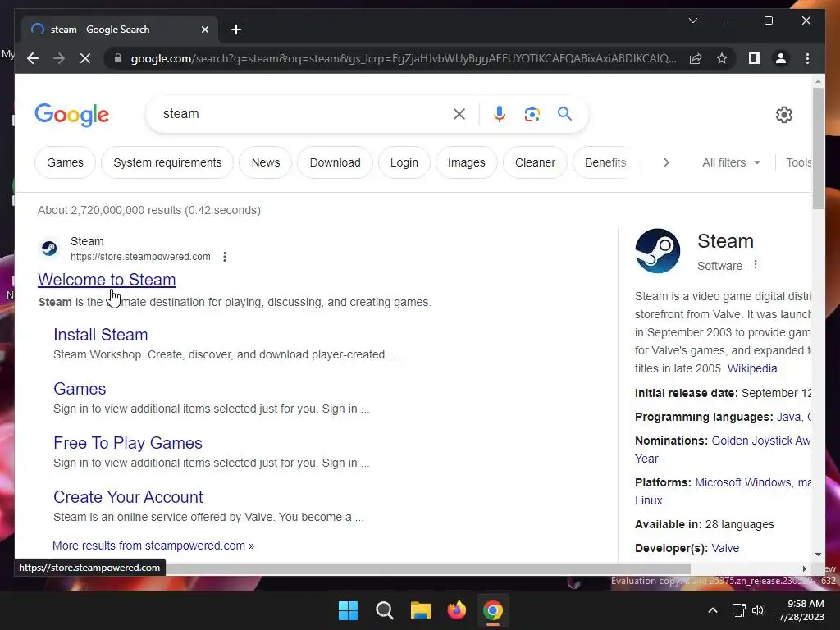840x630 pixels.
Task: Open more options beside Software in knowledge panel
Action: click(x=756, y=265)
